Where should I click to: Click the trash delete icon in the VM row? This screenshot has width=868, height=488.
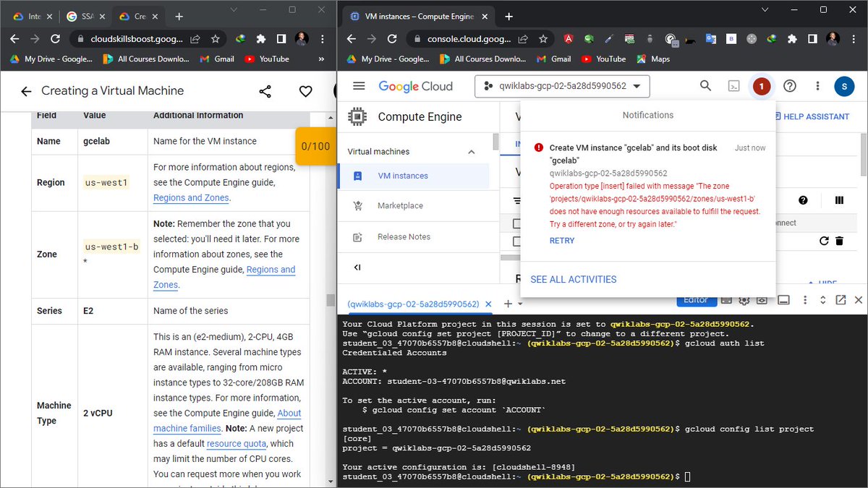coord(839,241)
